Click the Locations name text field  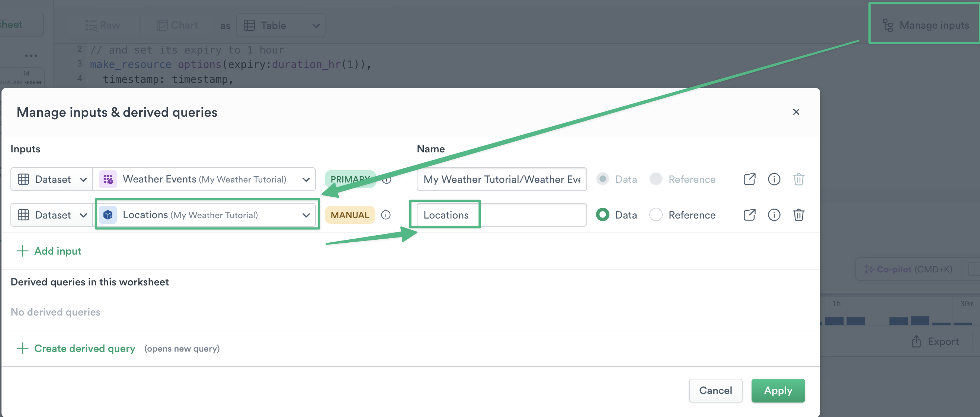[501, 215]
